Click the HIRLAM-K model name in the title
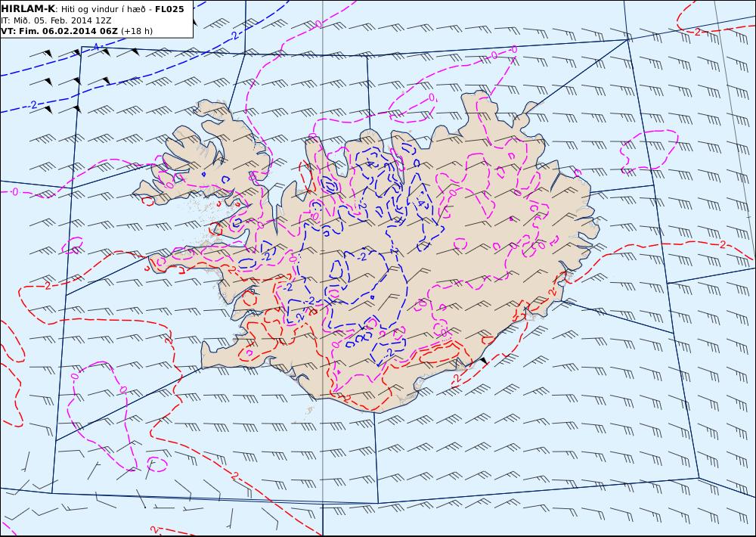This screenshot has height=537, width=756. point(28,8)
